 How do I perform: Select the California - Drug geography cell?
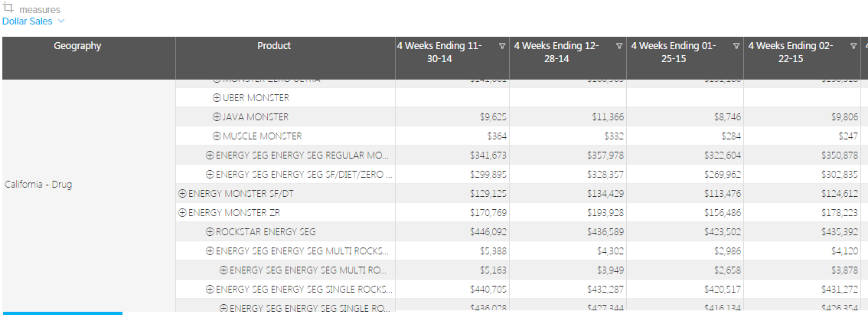(38, 185)
